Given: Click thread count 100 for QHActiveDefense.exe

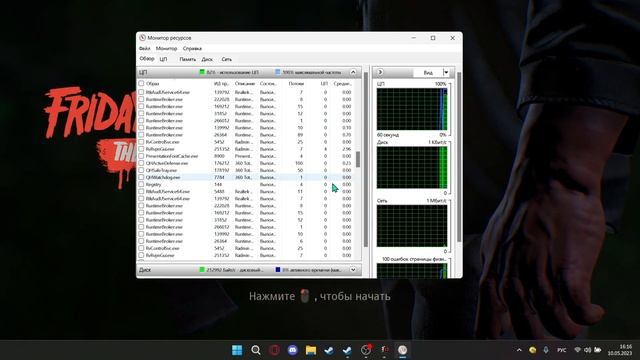Looking at the screenshot, I should click(x=299, y=163).
